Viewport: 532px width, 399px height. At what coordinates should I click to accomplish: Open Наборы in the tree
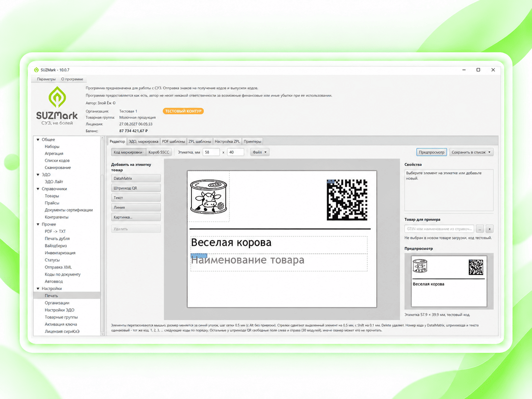tap(52, 147)
